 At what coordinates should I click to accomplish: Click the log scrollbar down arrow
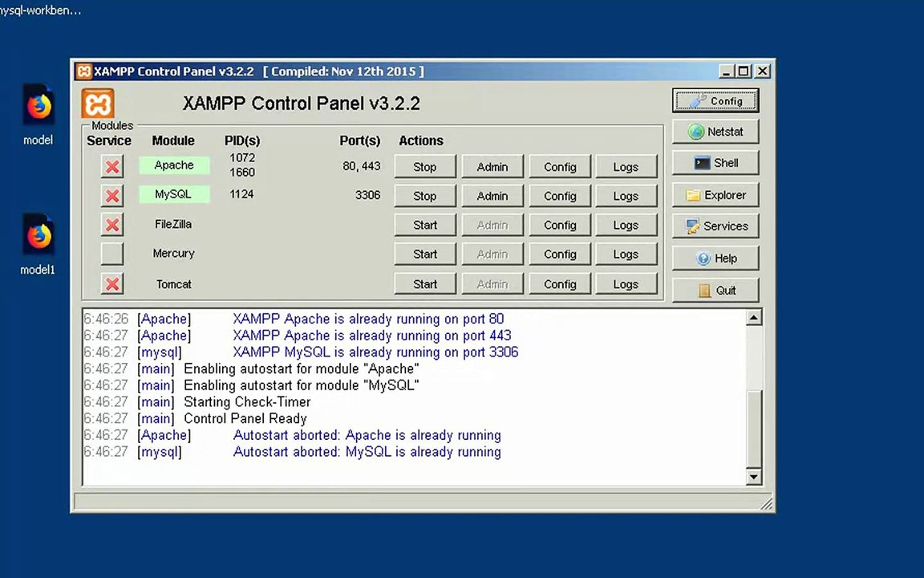click(x=754, y=477)
